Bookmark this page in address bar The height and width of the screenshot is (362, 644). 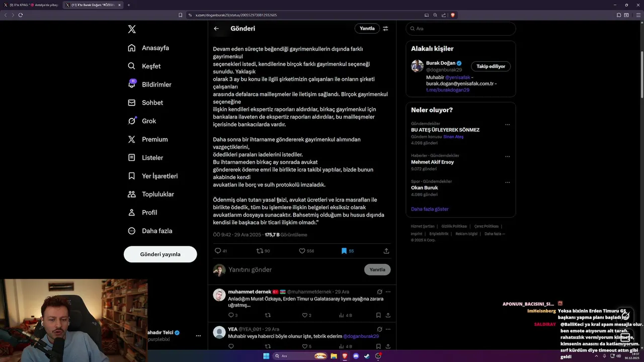(x=180, y=15)
